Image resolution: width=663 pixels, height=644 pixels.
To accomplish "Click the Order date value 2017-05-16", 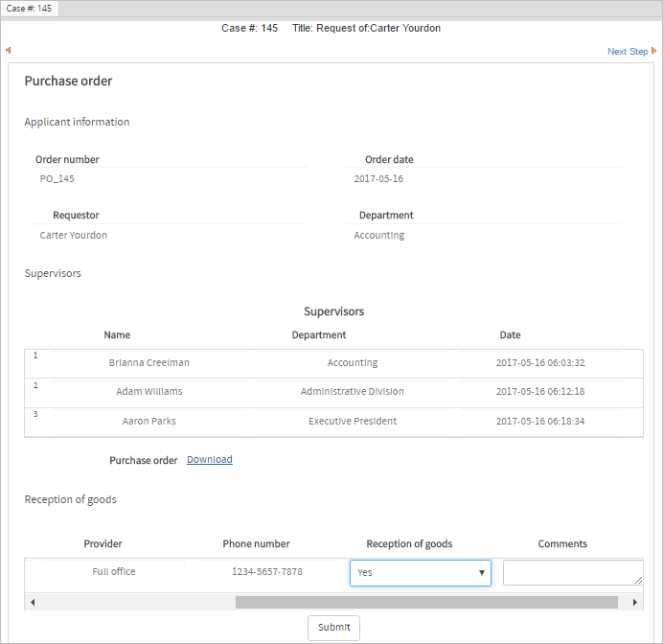I will pos(485,179).
